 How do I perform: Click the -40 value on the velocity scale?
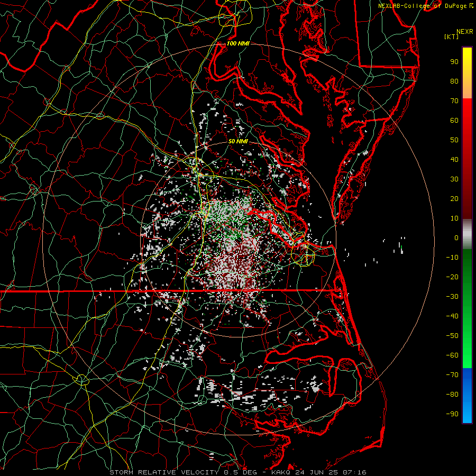point(452,316)
